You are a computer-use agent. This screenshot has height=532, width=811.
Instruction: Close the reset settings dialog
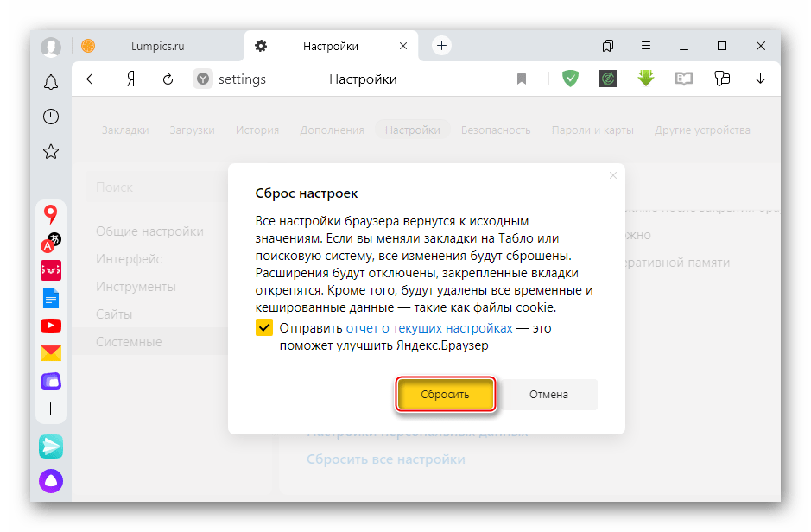click(613, 175)
